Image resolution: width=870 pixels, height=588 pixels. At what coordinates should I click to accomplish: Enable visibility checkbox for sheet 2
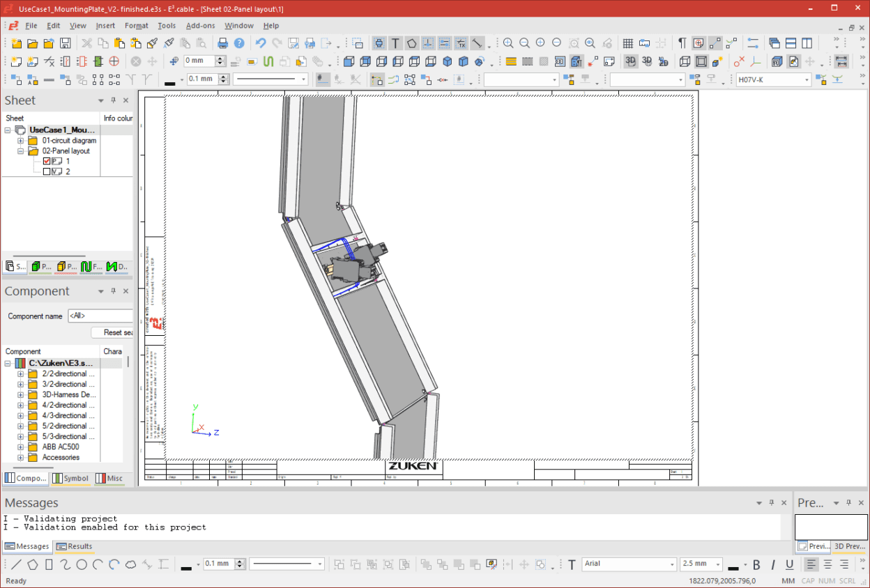45,171
